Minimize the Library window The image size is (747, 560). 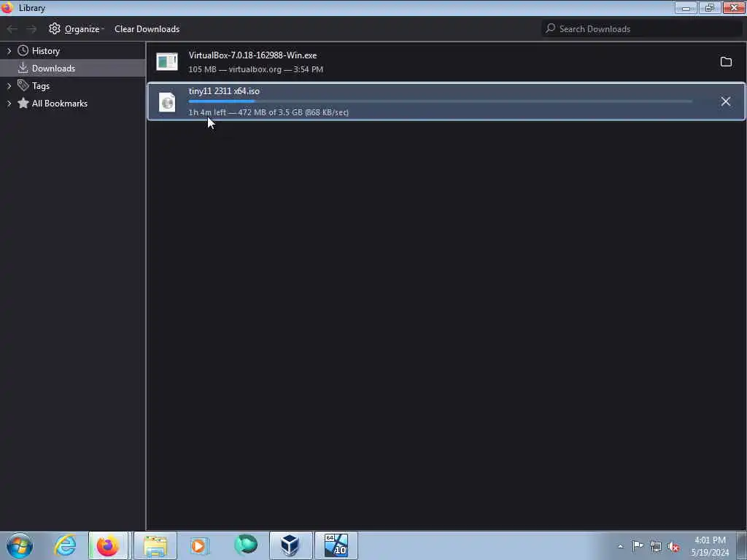coord(686,7)
